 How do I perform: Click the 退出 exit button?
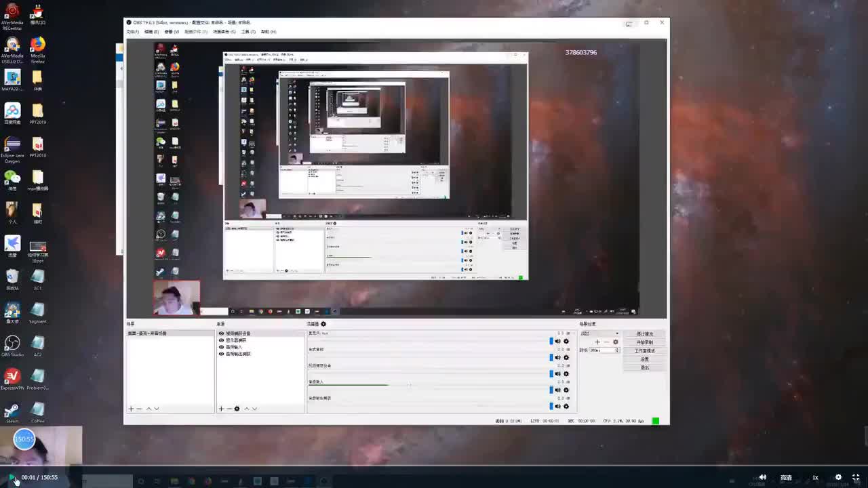(x=644, y=367)
